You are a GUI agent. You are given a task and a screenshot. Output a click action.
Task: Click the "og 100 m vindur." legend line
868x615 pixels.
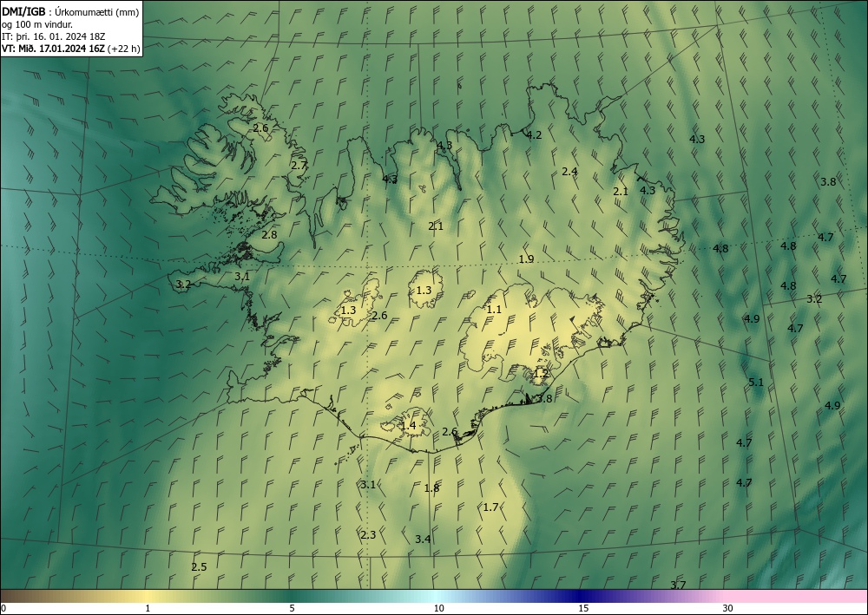(x=37, y=24)
